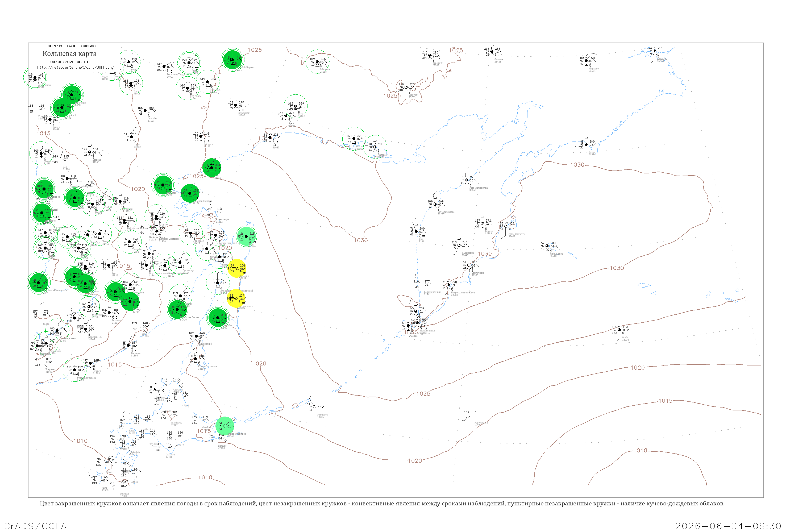Click the yellow Ноглики station marker
The image size is (798, 532).
[x=236, y=268]
